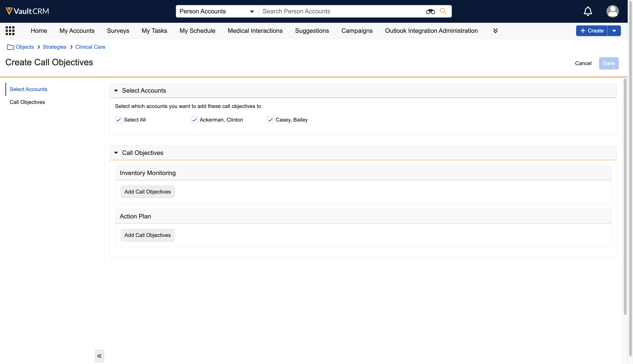
Task: Show more navigation tabs chevron
Action: [x=495, y=31]
